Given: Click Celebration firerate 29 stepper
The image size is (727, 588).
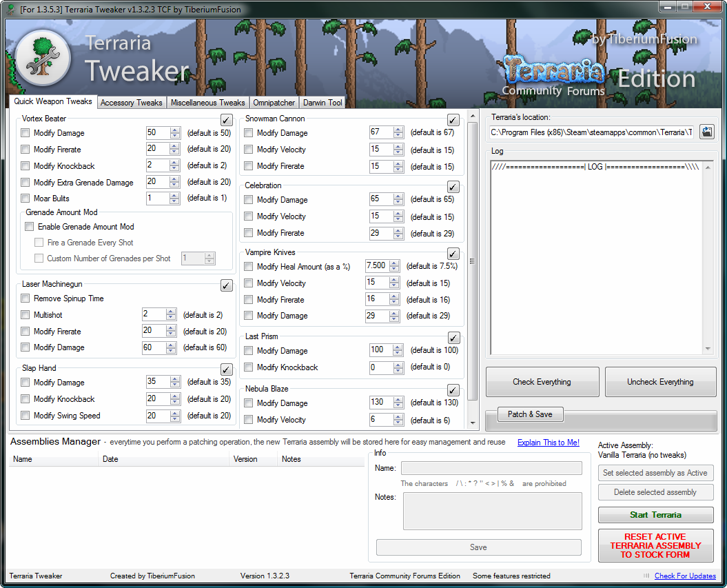Looking at the screenshot, I should point(398,233).
